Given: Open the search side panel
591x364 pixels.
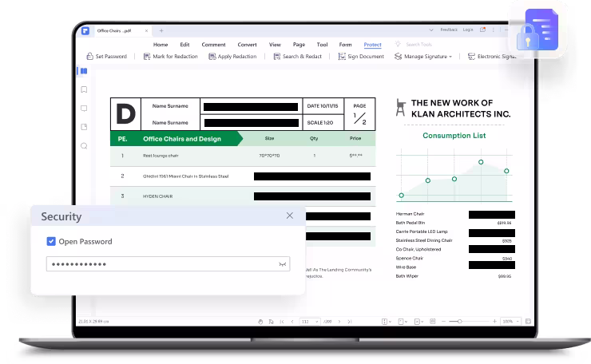Looking at the screenshot, I should click(x=84, y=146).
